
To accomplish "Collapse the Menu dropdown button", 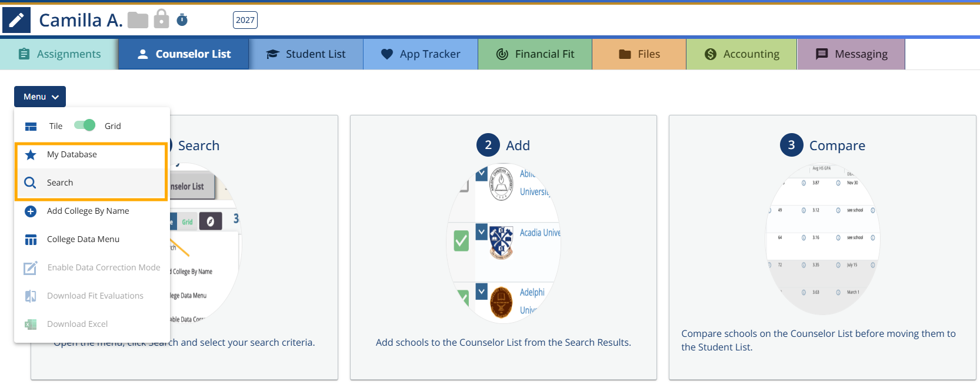I will (40, 97).
